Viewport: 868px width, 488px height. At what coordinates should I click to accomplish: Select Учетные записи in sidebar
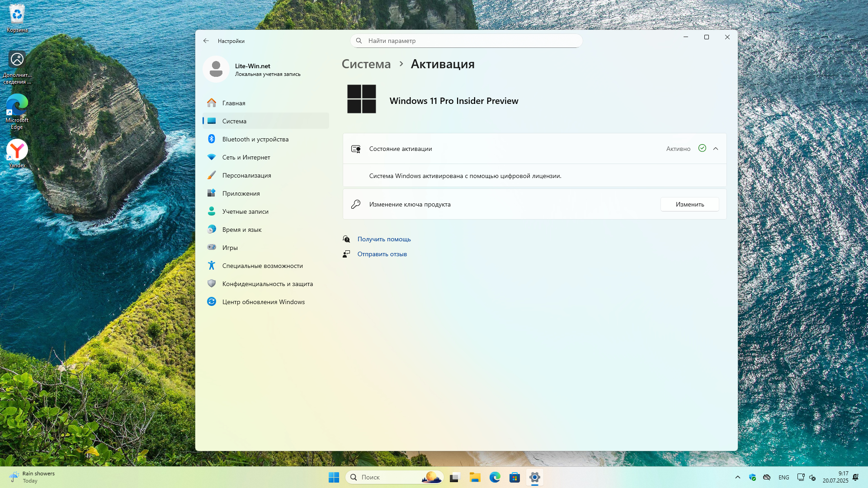point(245,211)
